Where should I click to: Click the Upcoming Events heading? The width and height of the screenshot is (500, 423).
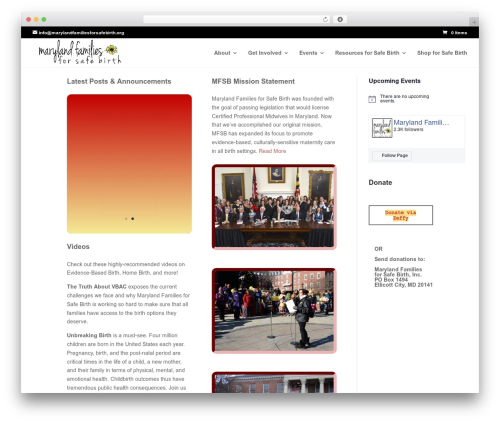pos(395,81)
